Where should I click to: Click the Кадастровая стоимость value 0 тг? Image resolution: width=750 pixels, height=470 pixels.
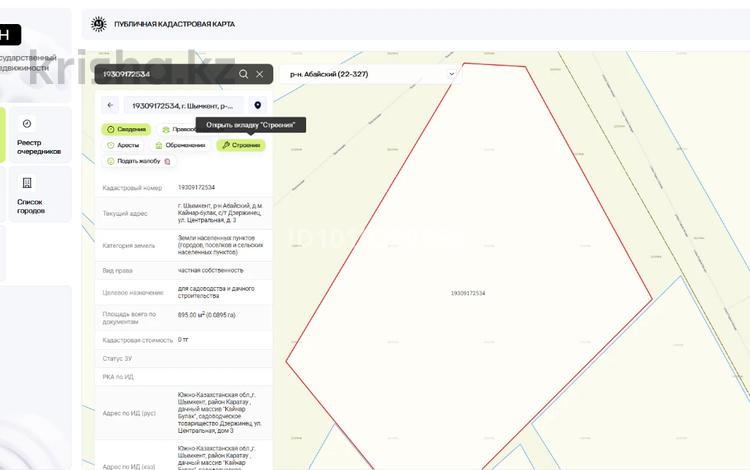click(183, 339)
